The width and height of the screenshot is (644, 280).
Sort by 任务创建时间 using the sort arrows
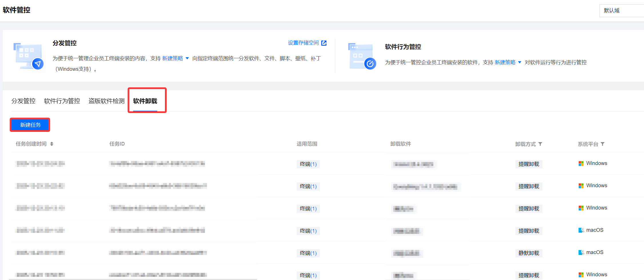tap(52, 144)
